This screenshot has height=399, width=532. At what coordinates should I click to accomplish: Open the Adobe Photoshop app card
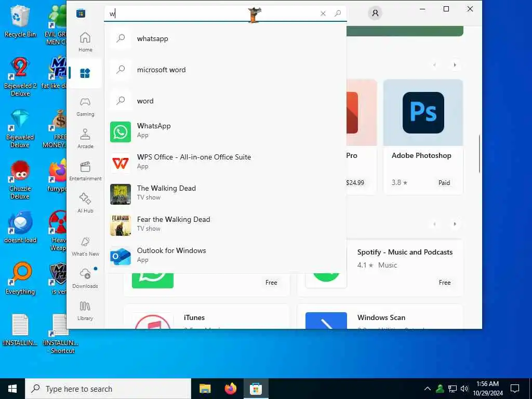point(423,137)
